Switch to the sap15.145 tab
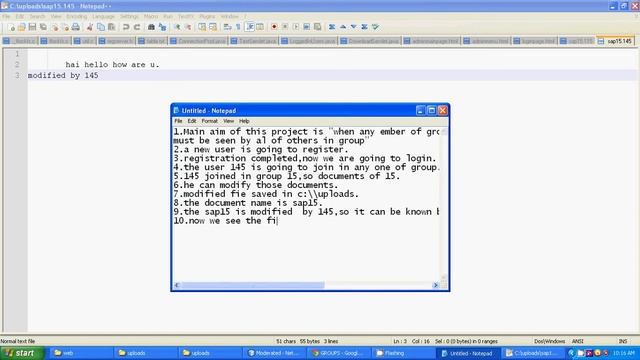This screenshot has height=360, width=640. point(616,41)
